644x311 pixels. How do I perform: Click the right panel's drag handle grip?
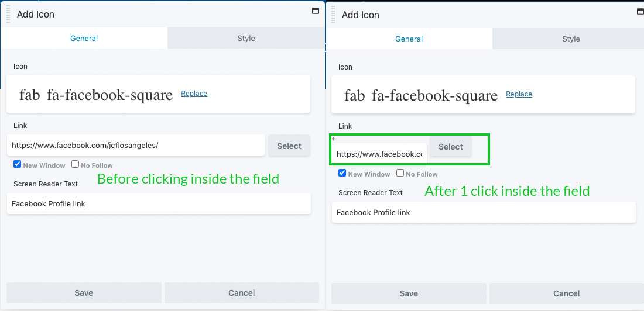(333, 15)
